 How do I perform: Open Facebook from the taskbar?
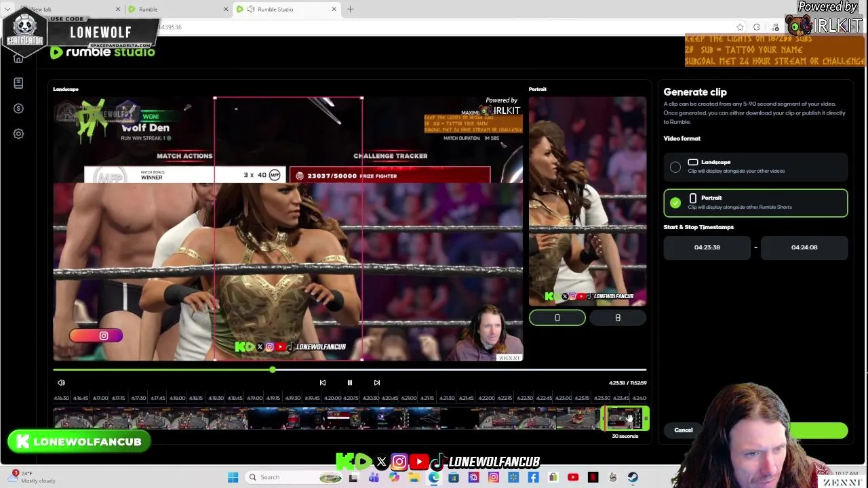[x=534, y=478]
